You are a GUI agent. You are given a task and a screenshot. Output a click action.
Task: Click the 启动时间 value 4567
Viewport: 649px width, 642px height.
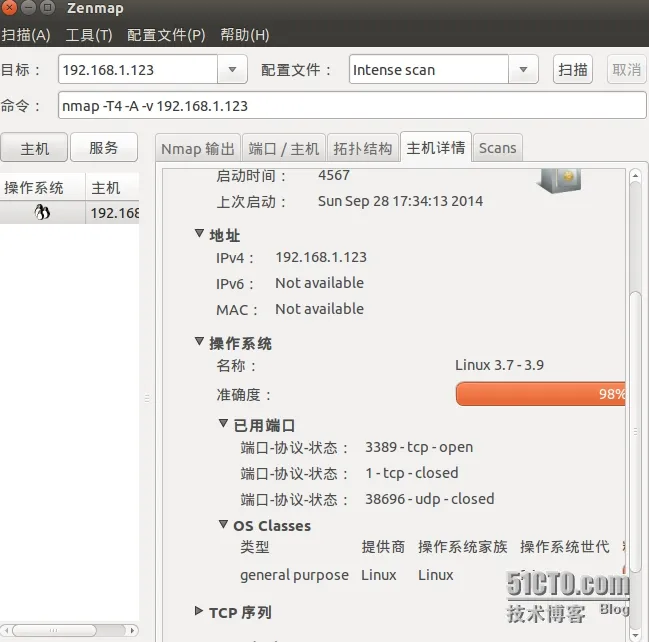coord(334,175)
